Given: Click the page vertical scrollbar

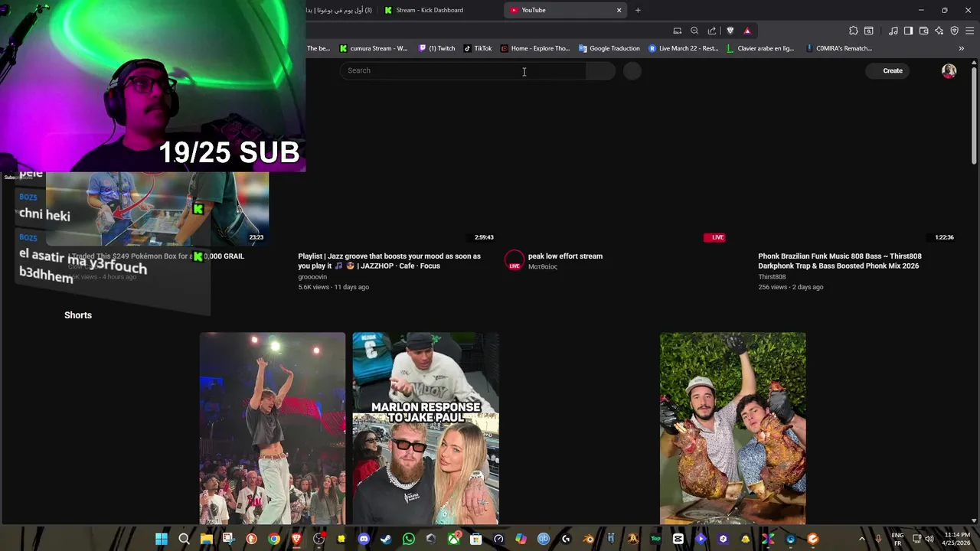Looking at the screenshot, I should [974, 115].
